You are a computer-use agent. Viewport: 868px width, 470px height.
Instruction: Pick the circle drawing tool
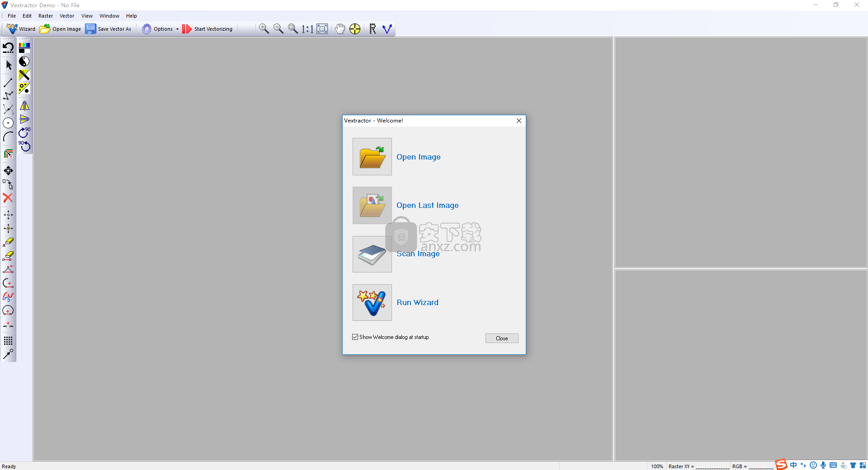click(x=8, y=123)
